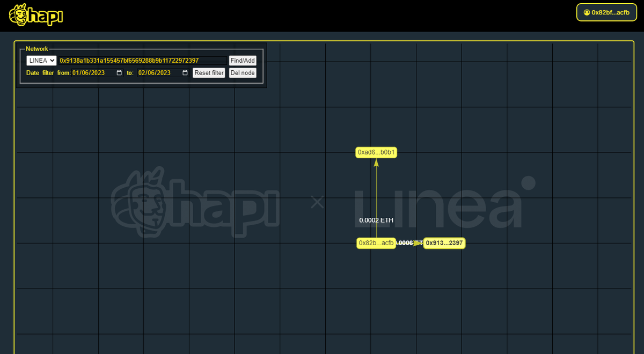Focus the wallet address input field
The width and height of the screenshot is (644, 354).
[x=143, y=61]
